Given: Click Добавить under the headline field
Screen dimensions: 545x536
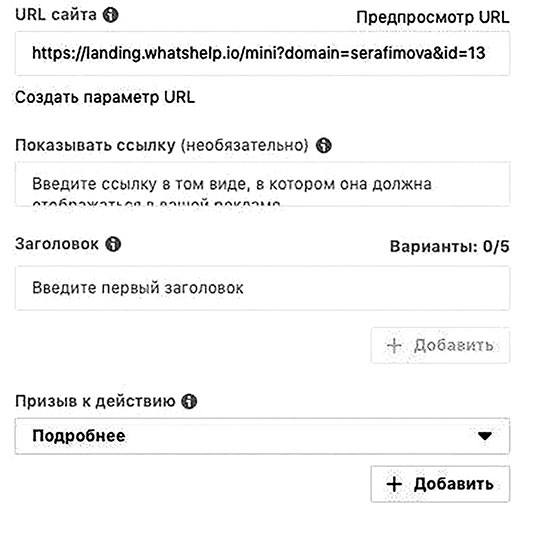Looking at the screenshot, I should point(440,346).
